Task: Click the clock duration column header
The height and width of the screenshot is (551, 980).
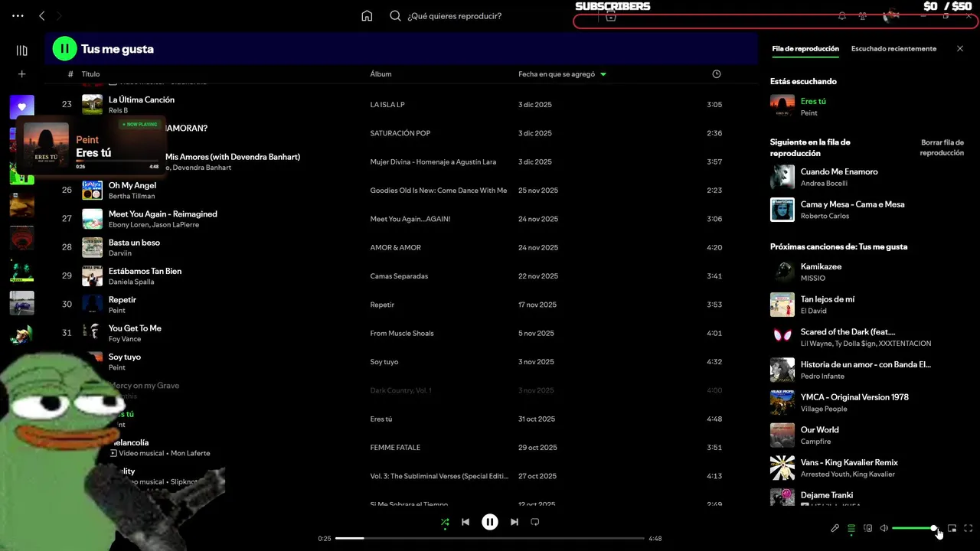Action: [717, 74]
